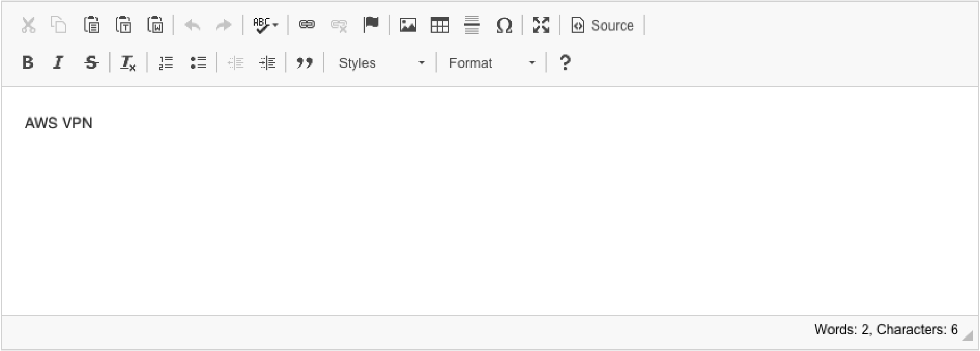The image size is (980, 351).
Task: Click the Unlink icon
Action: coord(339,25)
